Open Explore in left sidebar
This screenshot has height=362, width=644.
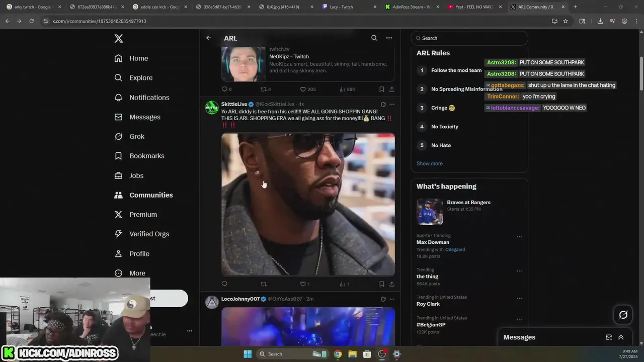tap(133, 78)
